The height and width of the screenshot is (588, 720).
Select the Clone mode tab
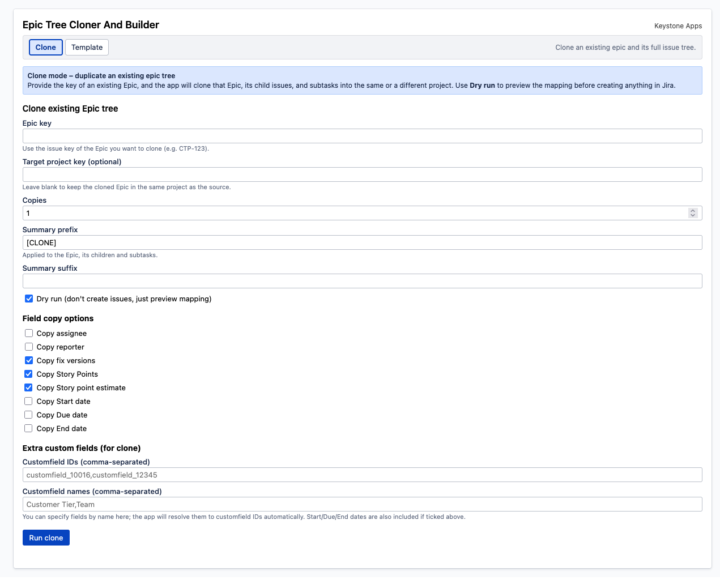click(45, 47)
